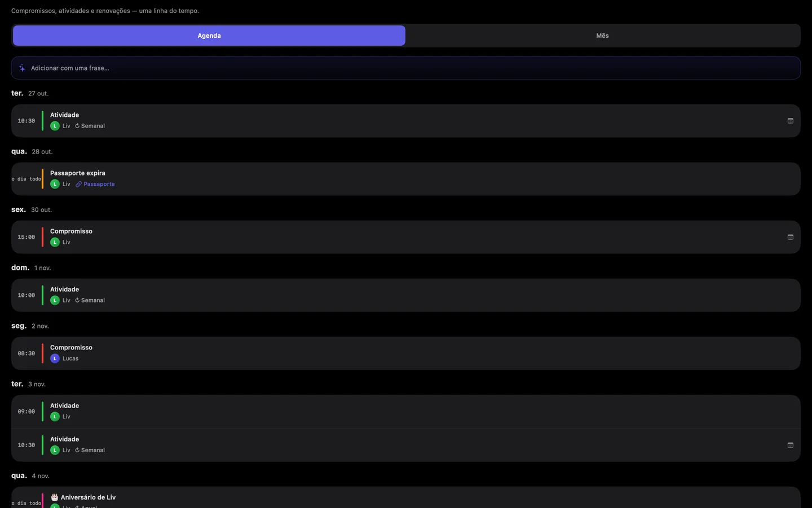Click the 'sex. 30 out.' date header
The image size is (812, 508).
pos(32,209)
